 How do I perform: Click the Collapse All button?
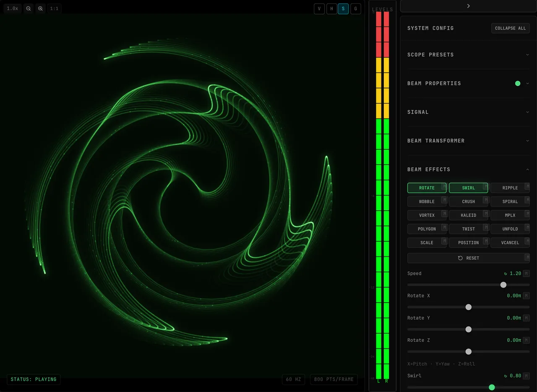point(510,28)
